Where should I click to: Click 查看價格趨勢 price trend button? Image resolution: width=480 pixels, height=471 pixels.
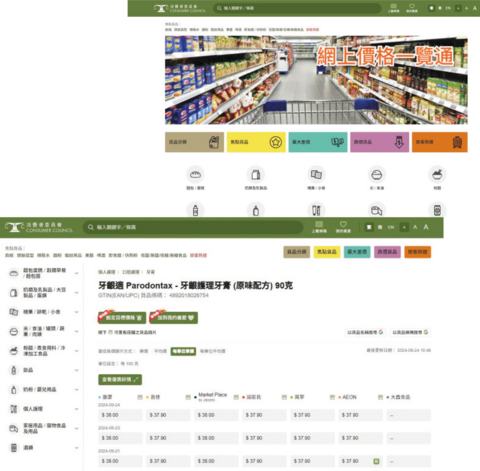(x=120, y=380)
